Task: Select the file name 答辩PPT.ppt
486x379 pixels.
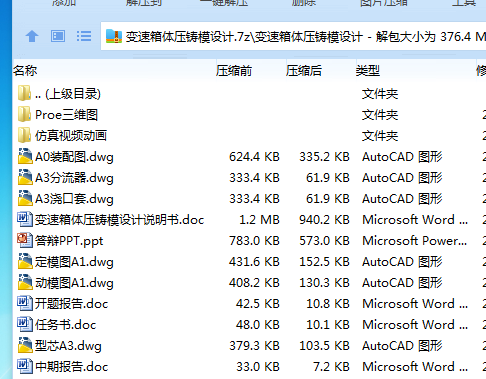Action: click(69, 241)
